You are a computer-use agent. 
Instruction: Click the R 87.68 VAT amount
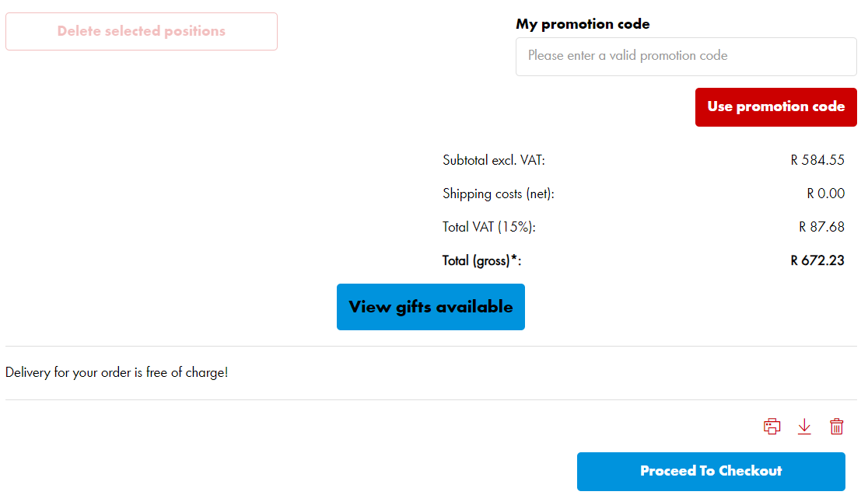821,227
